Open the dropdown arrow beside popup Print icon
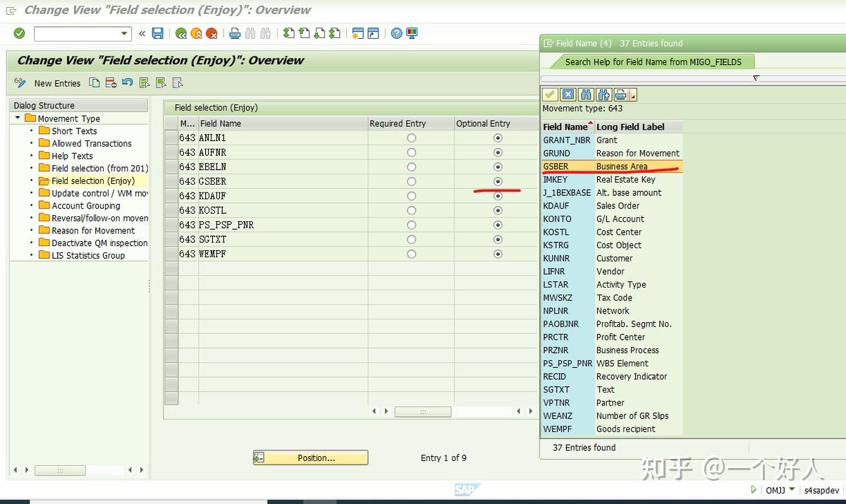This screenshot has height=504, width=846. pyautogui.click(x=633, y=94)
